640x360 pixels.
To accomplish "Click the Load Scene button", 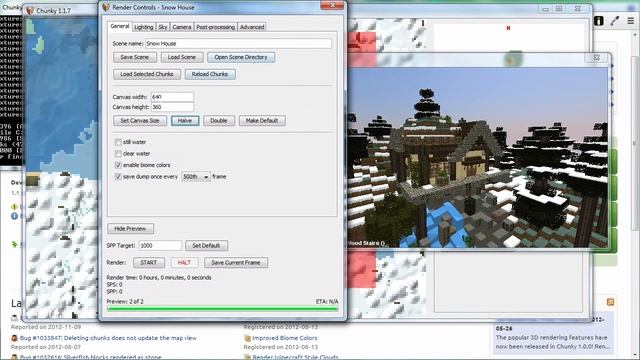I will coord(182,57).
